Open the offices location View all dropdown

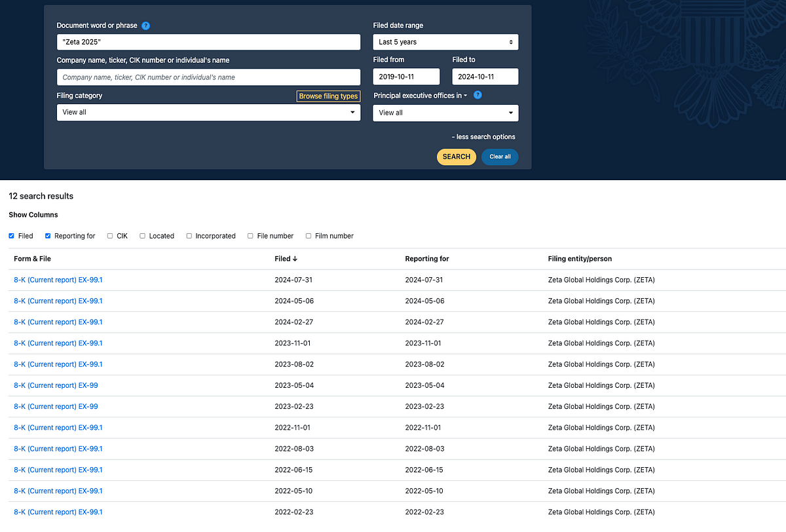click(445, 113)
